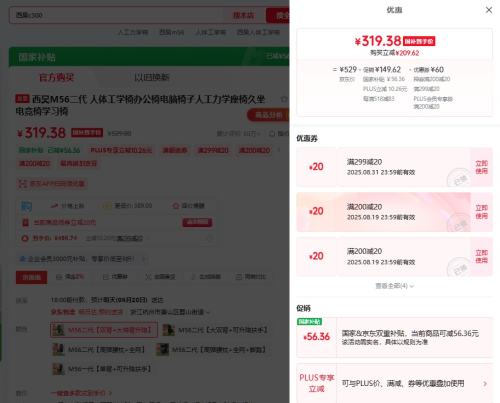The image size is (500, 403).
Task: Close the 优惠 coupon panel
Action: (489, 10)
